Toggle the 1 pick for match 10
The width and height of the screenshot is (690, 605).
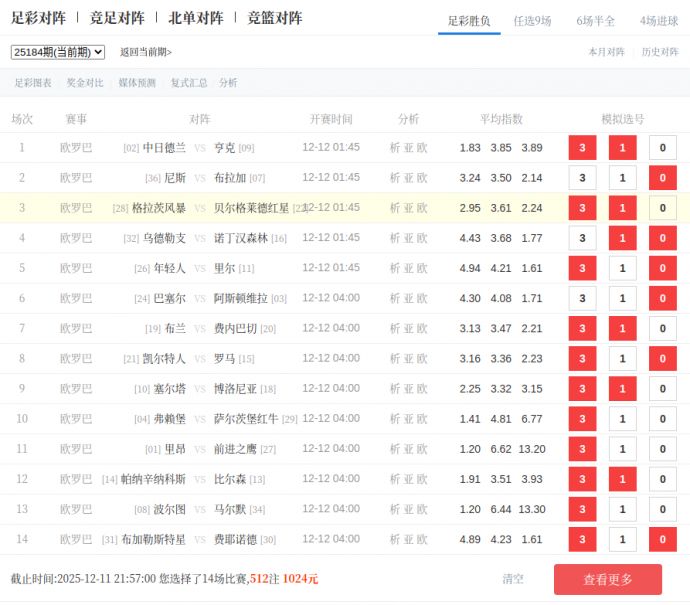coord(622,419)
